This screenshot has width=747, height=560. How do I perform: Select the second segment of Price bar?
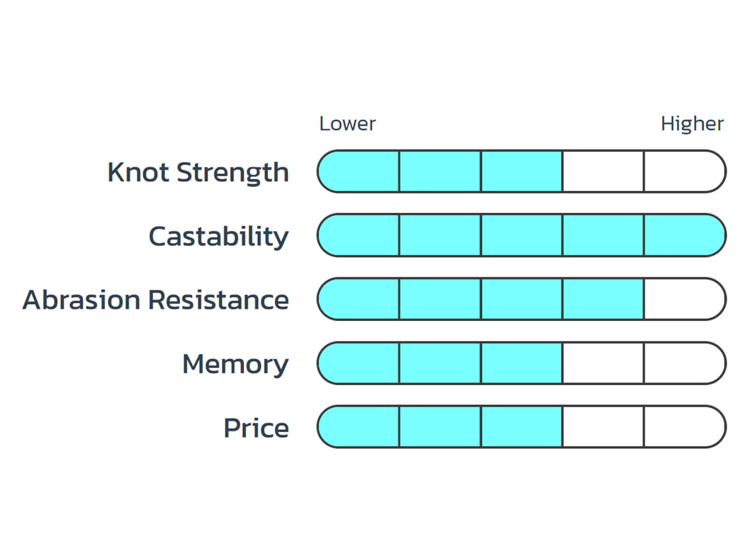click(440, 427)
